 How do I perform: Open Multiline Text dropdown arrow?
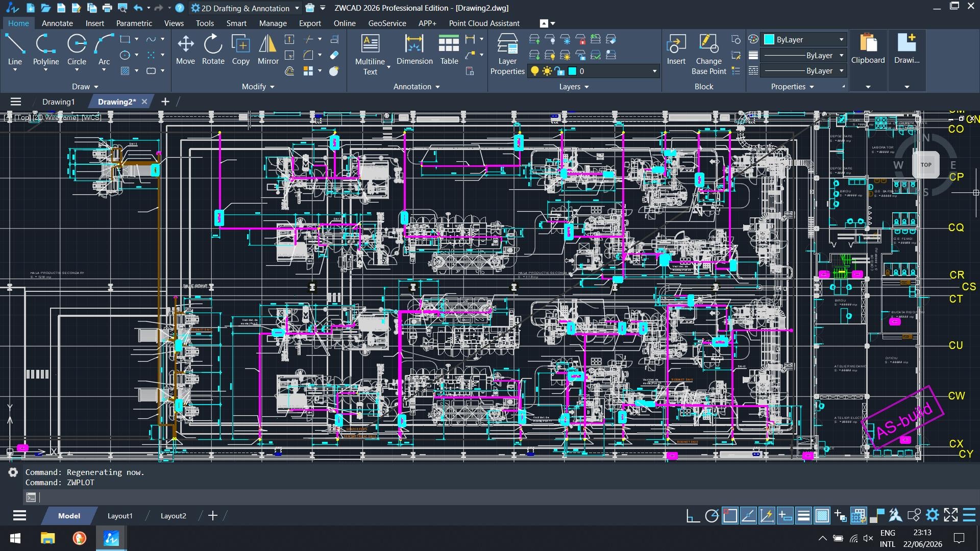[x=388, y=67]
